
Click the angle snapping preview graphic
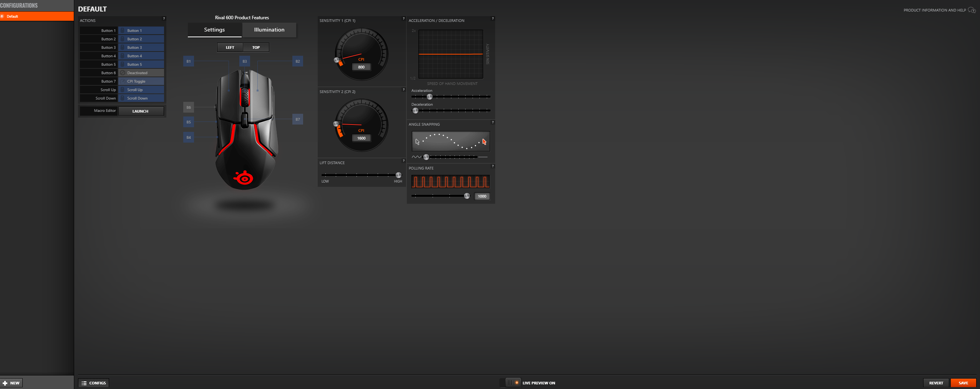[x=451, y=141]
